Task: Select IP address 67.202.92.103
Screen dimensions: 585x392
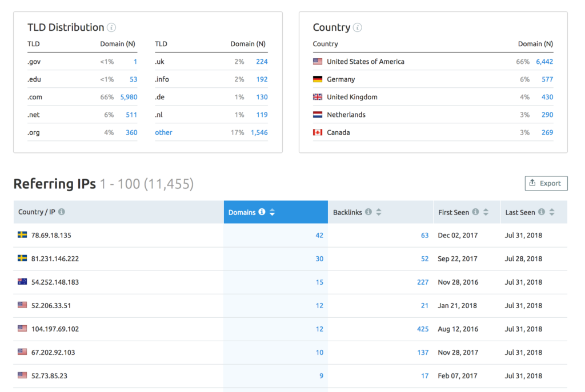Action: pos(53,353)
